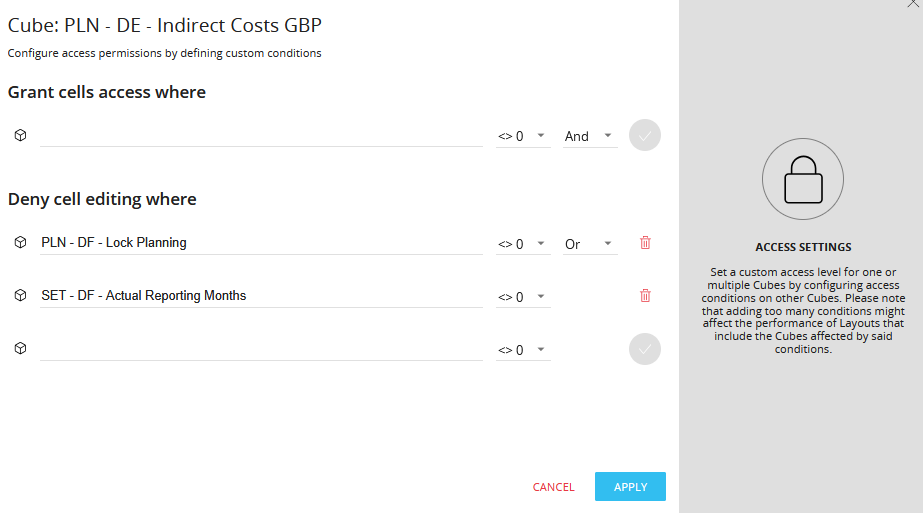Image resolution: width=923 pixels, height=513 pixels.
Task: Open the Or logical operator dropdown
Action: pyautogui.click(x=590, y=244)
